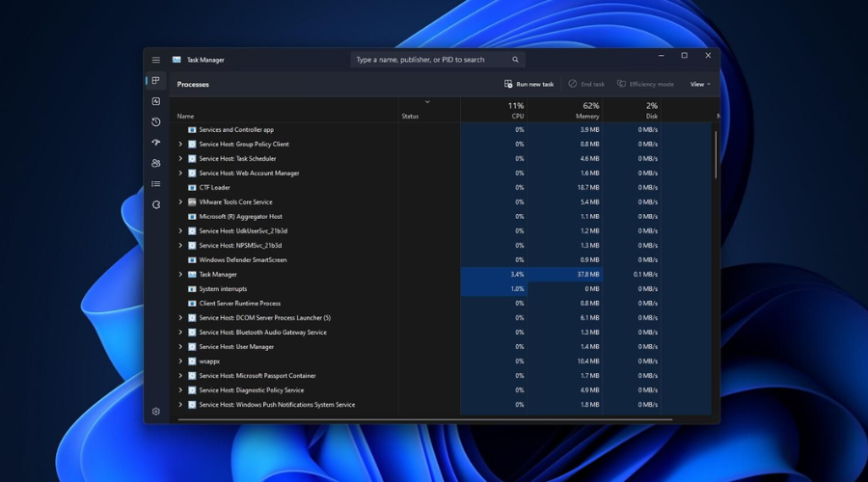This screenshot has height=482, width=868.
Task: Click the Windows Defender SmartScreen icon
Action: (192, 260)
